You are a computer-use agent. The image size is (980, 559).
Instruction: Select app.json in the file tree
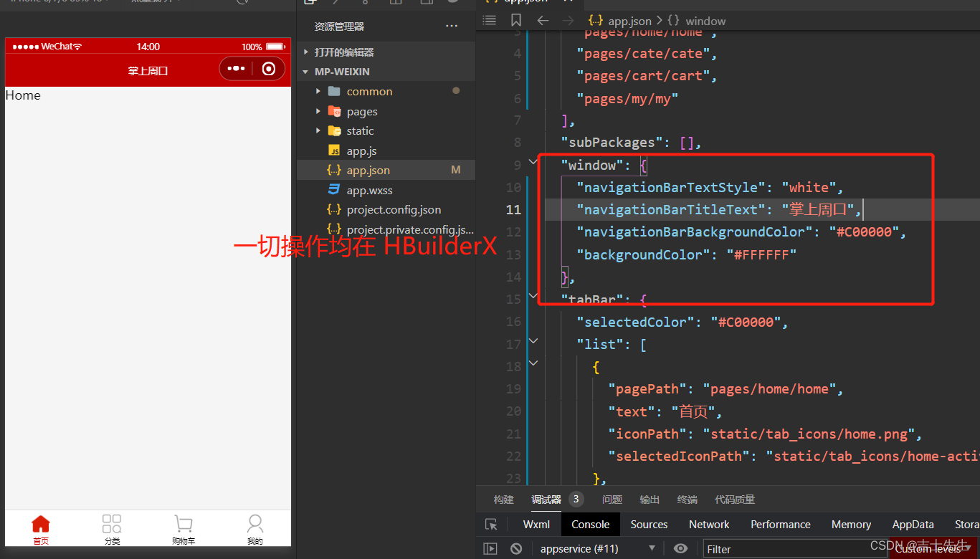(386, 170)
